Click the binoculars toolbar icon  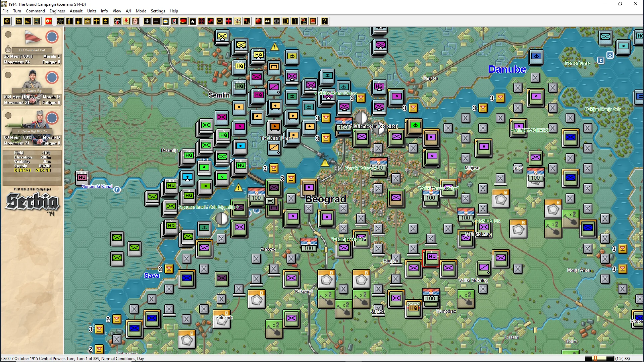[x=267, y=21]
